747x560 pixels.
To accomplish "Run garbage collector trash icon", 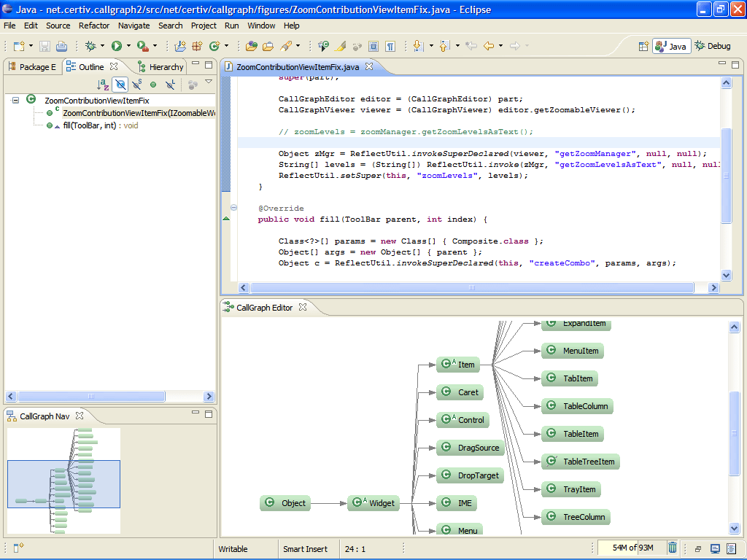I will [x=673, y=548].
